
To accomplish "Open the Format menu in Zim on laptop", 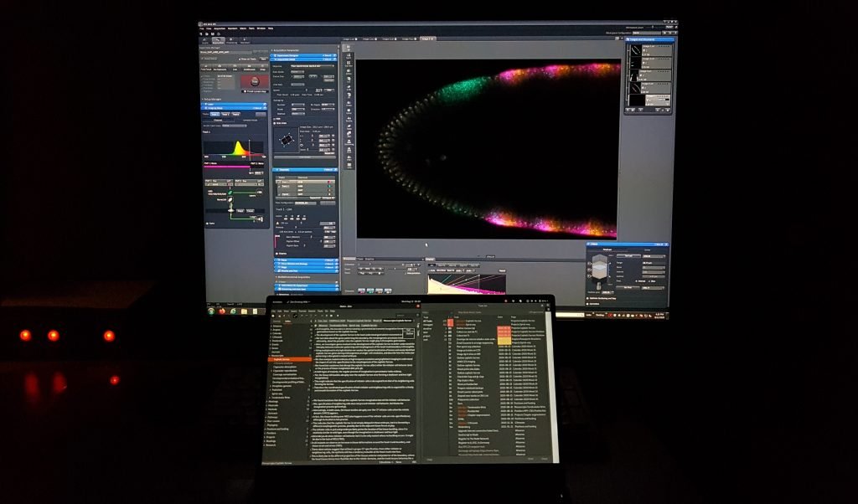I will point(302,311).
